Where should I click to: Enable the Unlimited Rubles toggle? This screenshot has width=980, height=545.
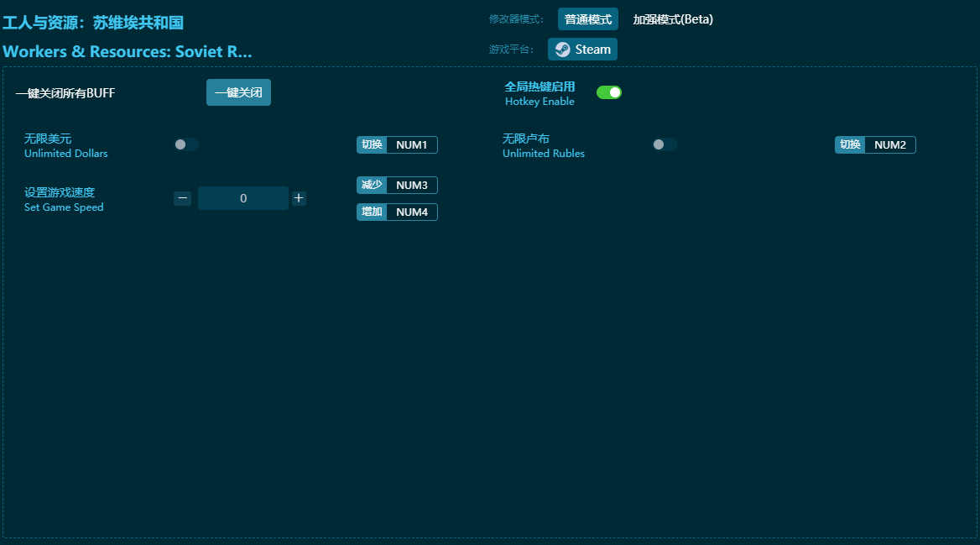pyautogui.click(x=665, y=144)
